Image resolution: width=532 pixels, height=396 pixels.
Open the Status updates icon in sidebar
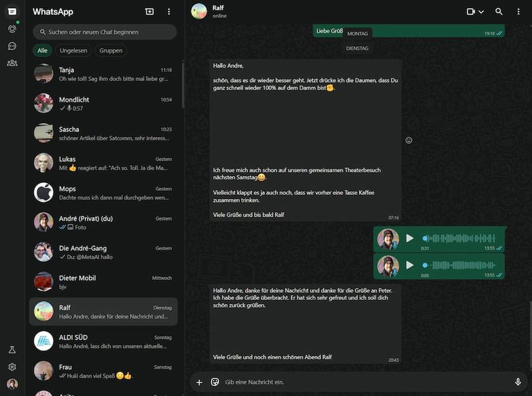point(12,29)
